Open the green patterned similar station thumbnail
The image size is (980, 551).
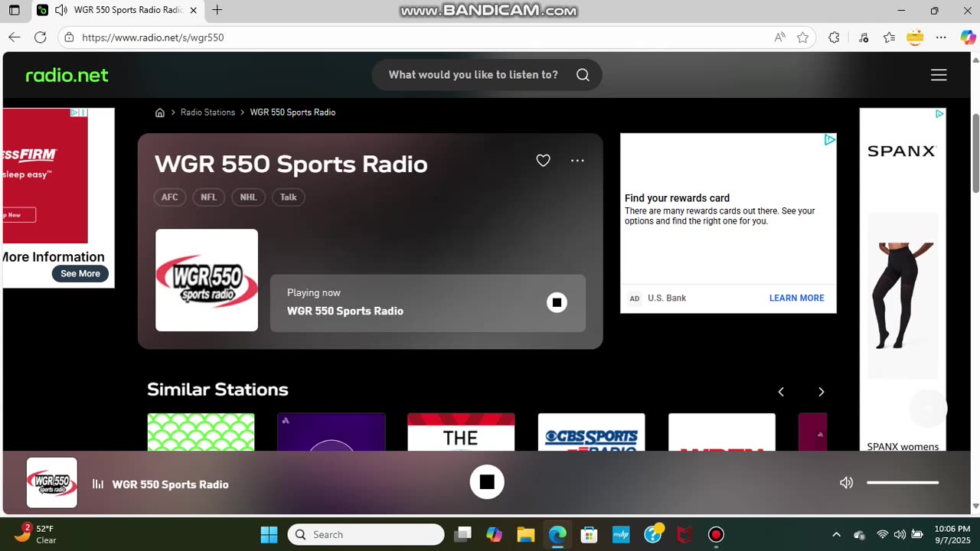[201, 432]
